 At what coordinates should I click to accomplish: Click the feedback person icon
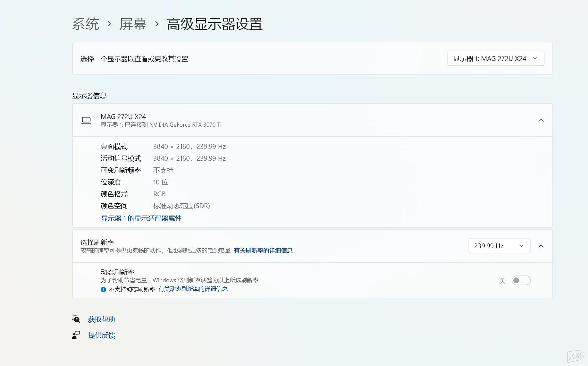coord(76,335)
